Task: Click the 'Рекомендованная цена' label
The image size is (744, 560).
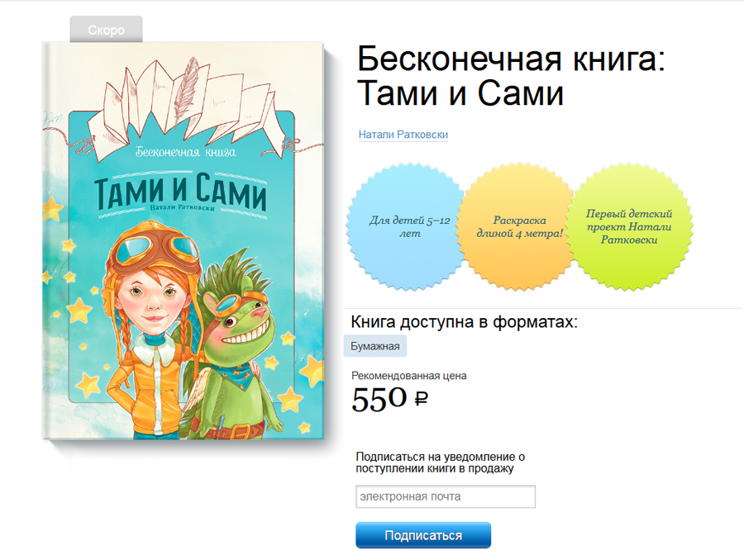Action: [x=409, y=376]
